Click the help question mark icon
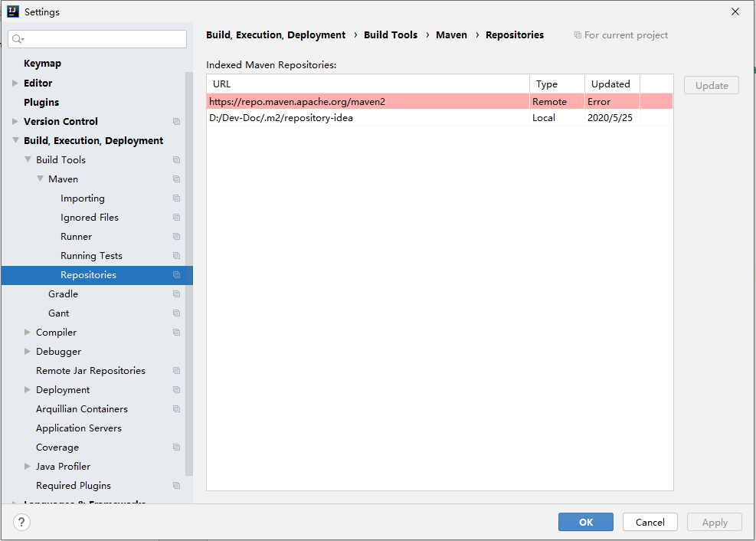Screen dimensions: 756x541 tap(21, 522)
